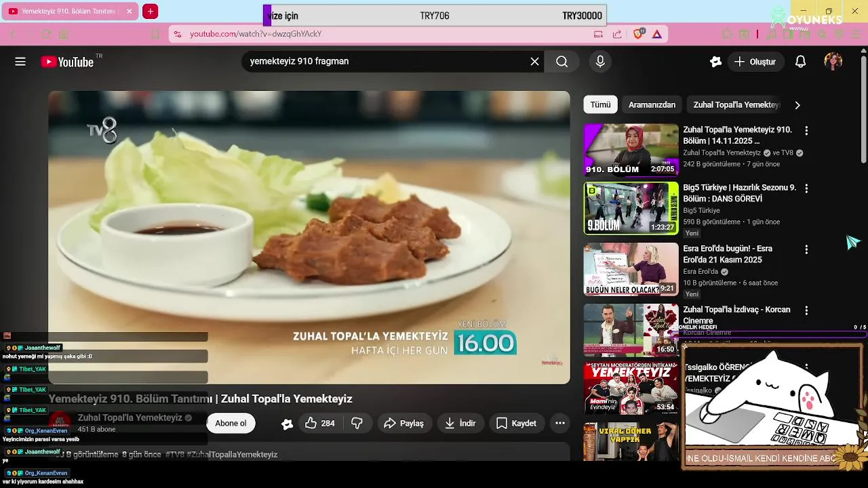Viewport: 868px width, 488px height.
Task: Click the browser back arrow
Action: tap(12, 34)
